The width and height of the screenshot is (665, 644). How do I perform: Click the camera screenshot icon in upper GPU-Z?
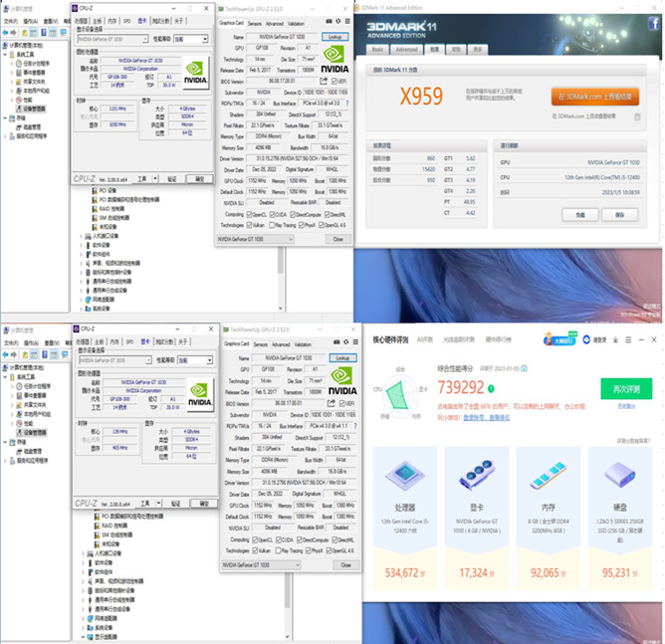[x=329, y=21]
